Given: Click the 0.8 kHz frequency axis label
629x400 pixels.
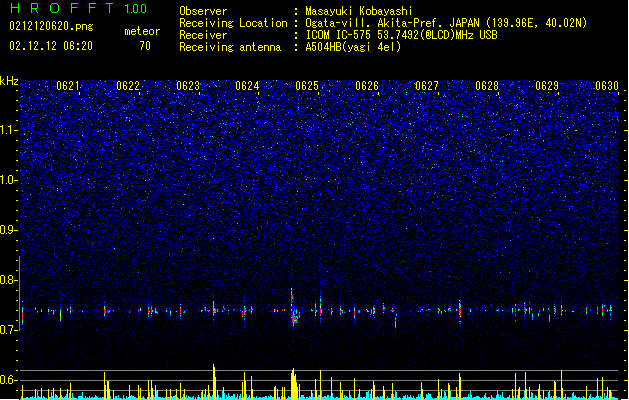Looking at the screenshot, I should pyautogui.click(x=9, y=280).
